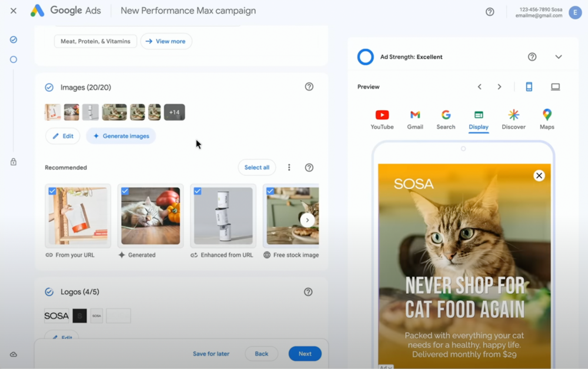Expand the +14 more images thumbnail
588x369 pixels.
175,112
